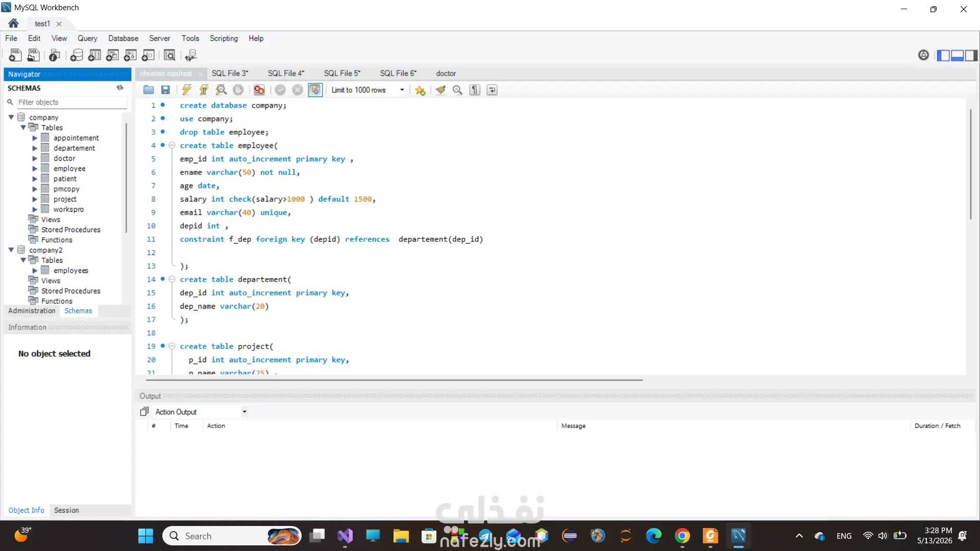Open the object inspector for selected schema
This screenshot has height=551, width=980.
[55, 55]
